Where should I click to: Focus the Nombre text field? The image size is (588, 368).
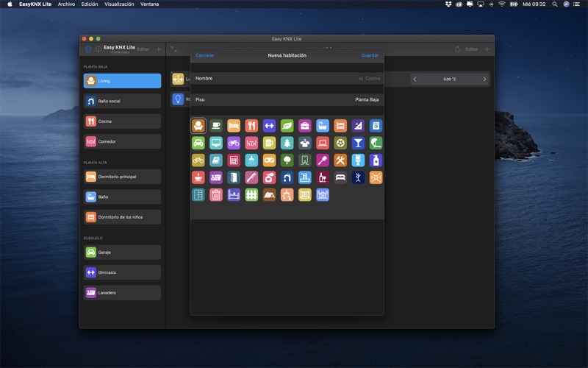[287, 79]
